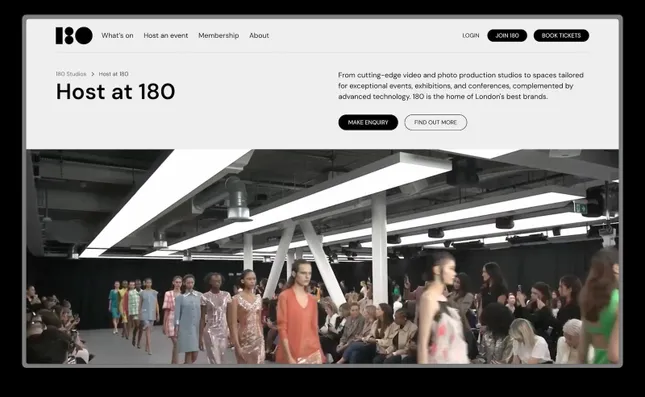Open the Host an event menu
645x397 pixels.
(166, 36)
